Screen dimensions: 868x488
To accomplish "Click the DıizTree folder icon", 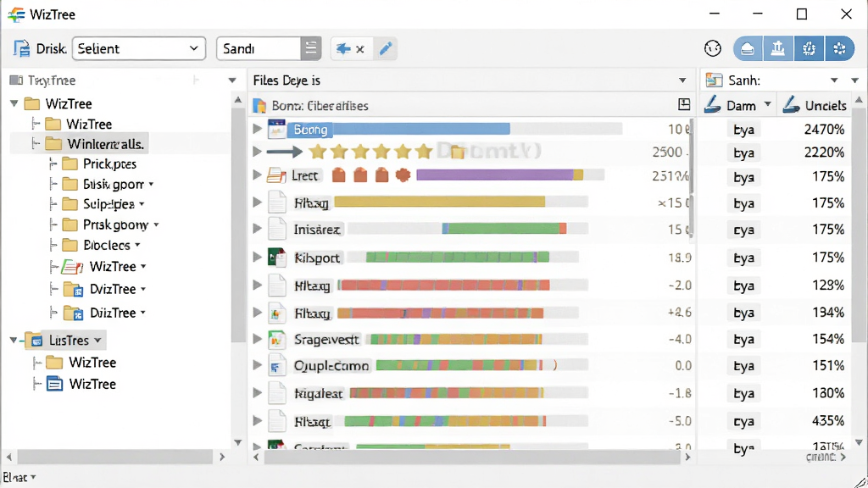I will (73, 313).
